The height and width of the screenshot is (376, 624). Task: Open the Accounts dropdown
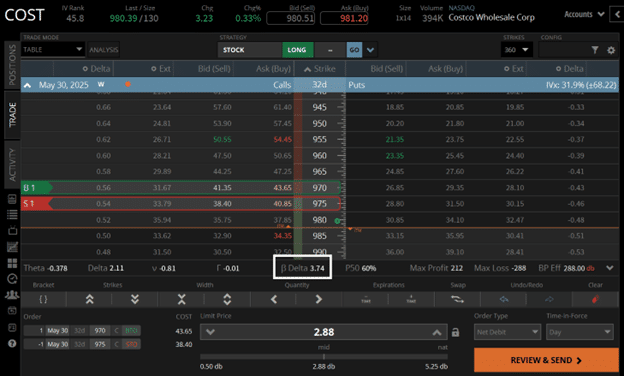tap(584, 14)
